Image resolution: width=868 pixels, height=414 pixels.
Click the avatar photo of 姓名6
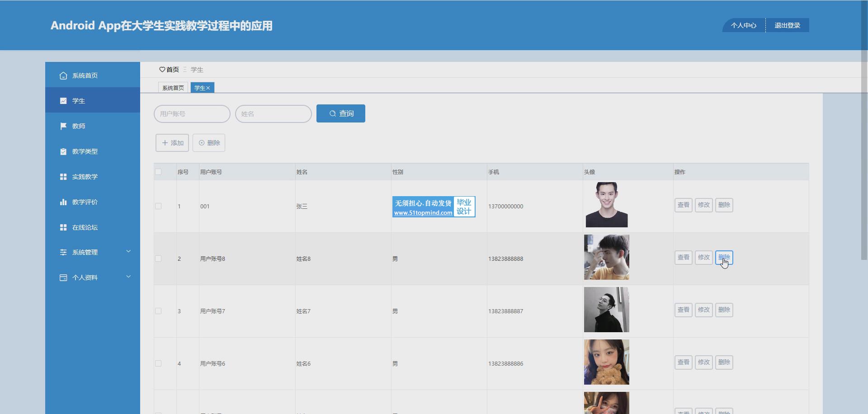pos(607,362)
